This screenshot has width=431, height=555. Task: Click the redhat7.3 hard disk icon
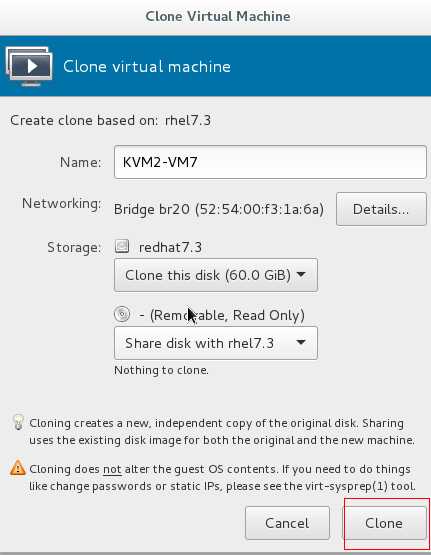[122, 246]
